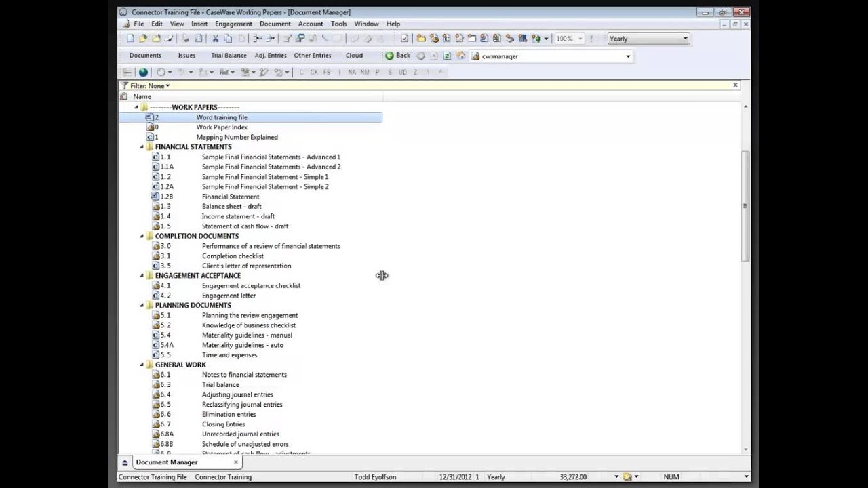Open the Yearly period dropdown

coord(686,39)
